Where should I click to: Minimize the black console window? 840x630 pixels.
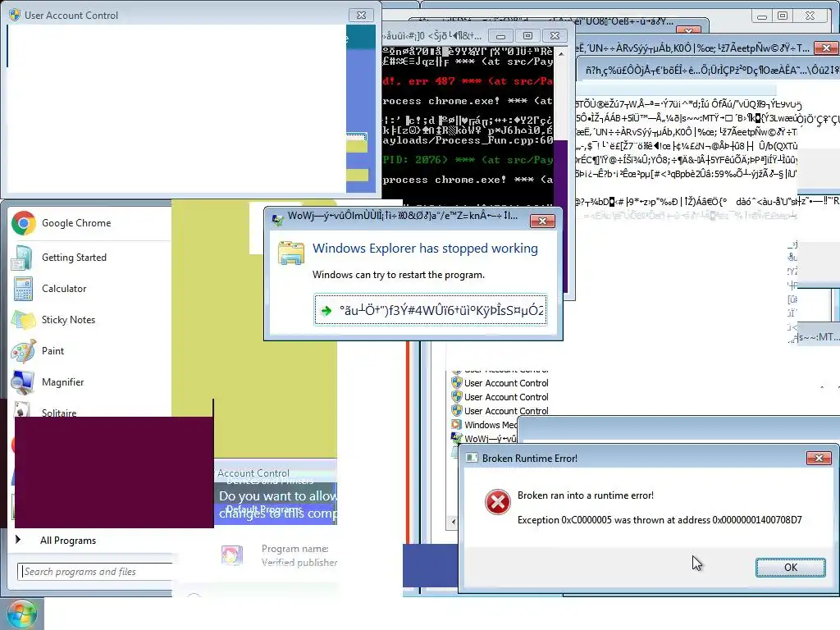click(500, 36)
